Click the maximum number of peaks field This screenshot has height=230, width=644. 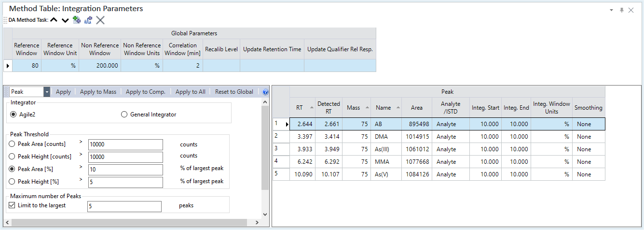pos(124,206)
